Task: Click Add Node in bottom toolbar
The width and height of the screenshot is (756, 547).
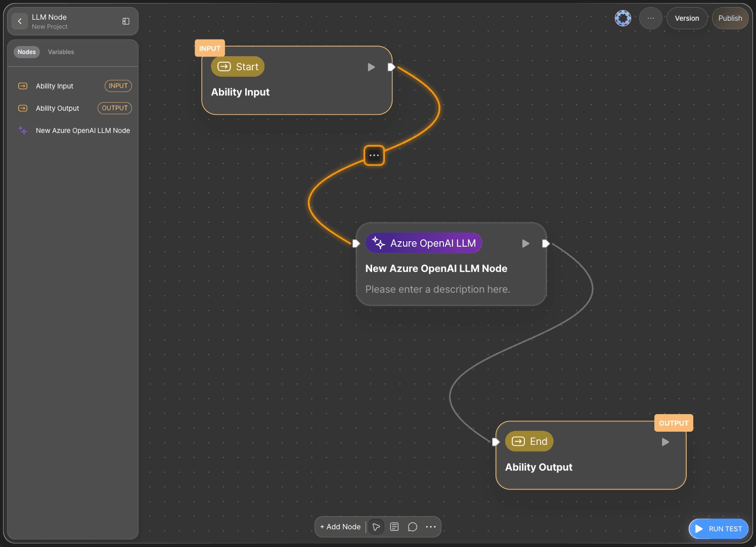Action: click(340, 527)
